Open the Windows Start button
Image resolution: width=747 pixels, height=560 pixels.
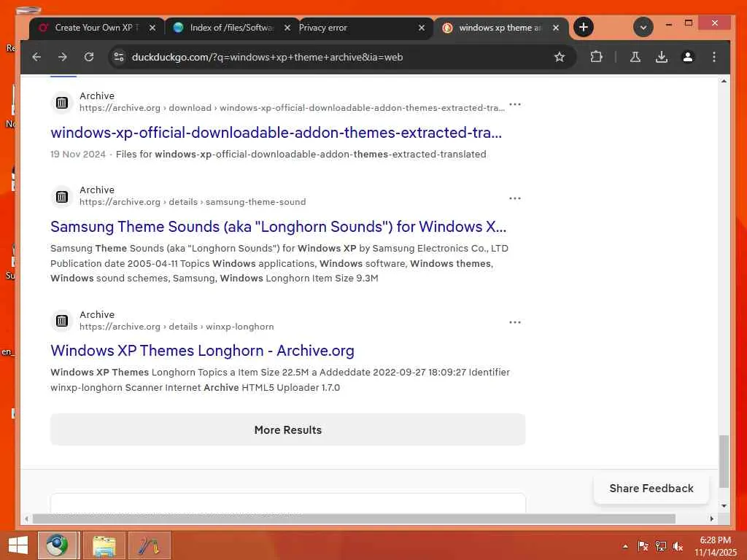(x=18, y=545)
